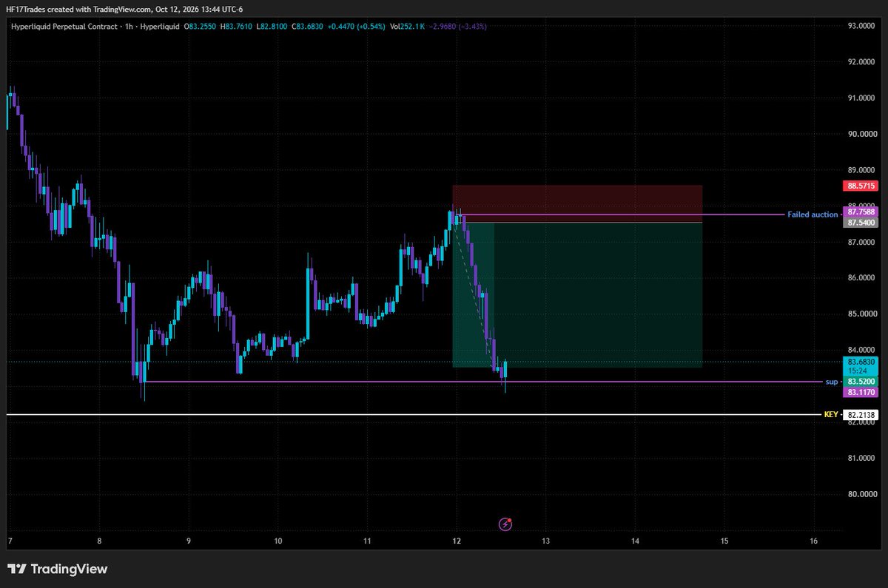Click the 91.0000 price axis label
The height and width of the screenshot is (588, 888).
863,98
